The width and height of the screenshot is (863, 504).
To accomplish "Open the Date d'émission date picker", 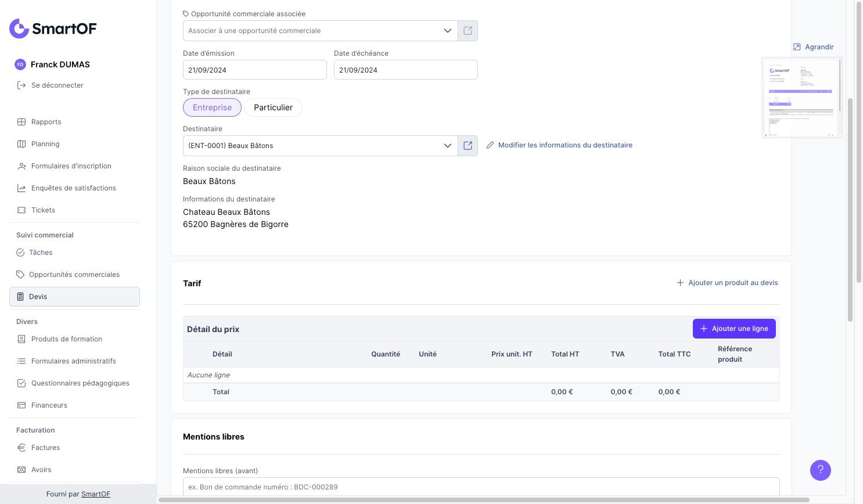I will point(254,70).
